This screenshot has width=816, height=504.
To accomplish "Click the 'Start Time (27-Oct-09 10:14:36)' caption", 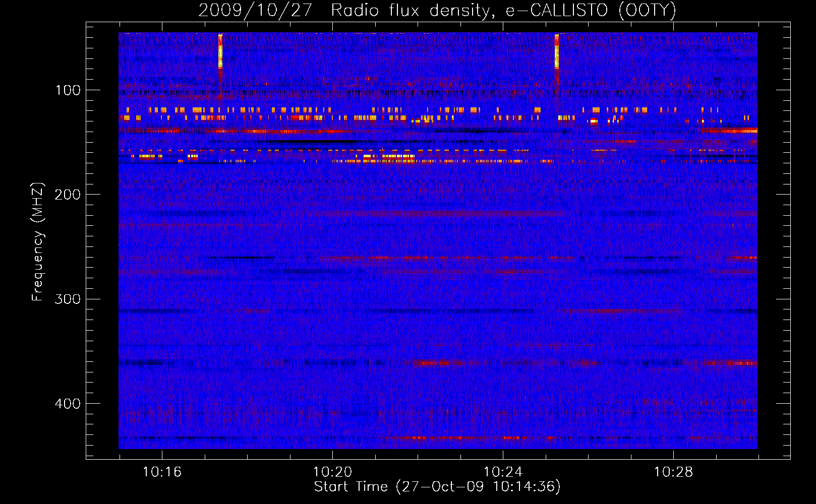I will tap(437, 487).
